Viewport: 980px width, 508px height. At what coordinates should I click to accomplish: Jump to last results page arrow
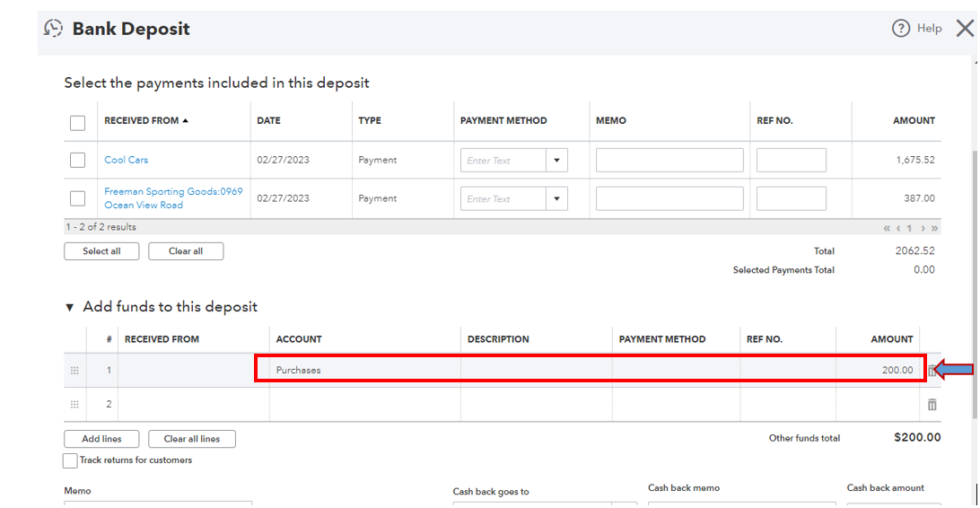pyautogui.click(x=934, y=228)
